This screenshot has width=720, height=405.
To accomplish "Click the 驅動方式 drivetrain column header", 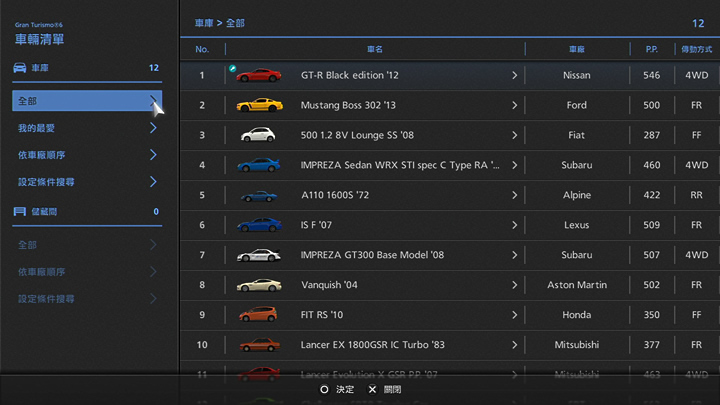I will coord(697,49).
